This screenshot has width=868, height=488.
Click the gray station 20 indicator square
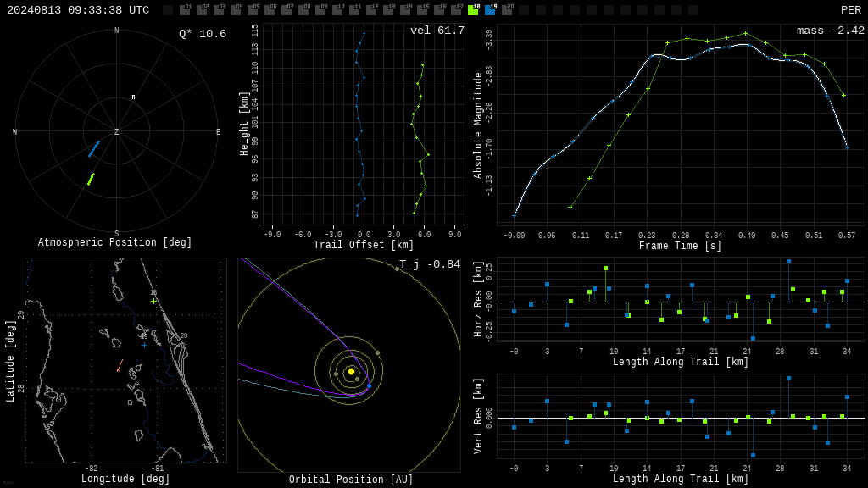tap(507, 10)
